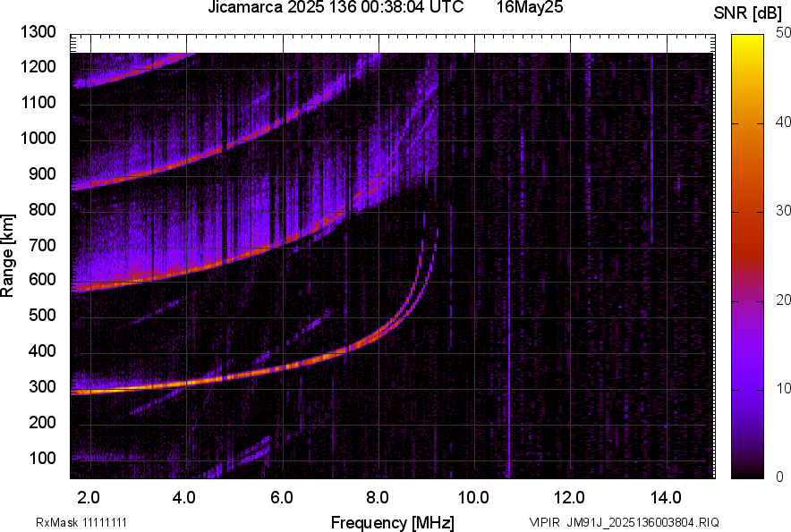Click the colorbar tick label '20'
This screenshot has height=532, width=791.
[x=783, y=300]
